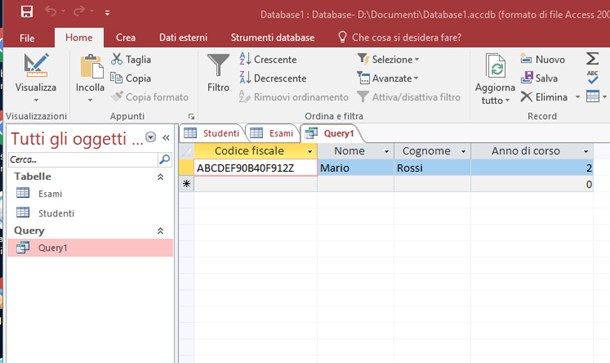
Task: Expand the Visualizza dropdown arrow
Action: [36, 100]
